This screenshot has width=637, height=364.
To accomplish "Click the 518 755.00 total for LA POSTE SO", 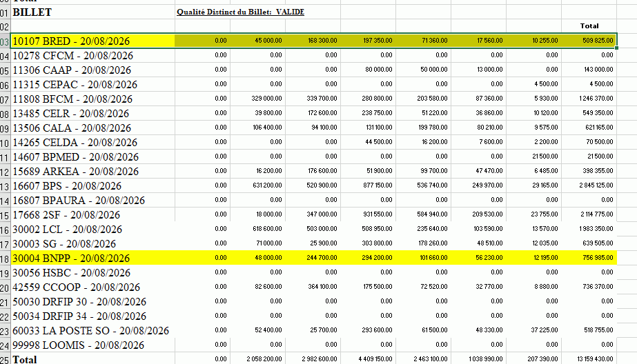I will 599,330.
